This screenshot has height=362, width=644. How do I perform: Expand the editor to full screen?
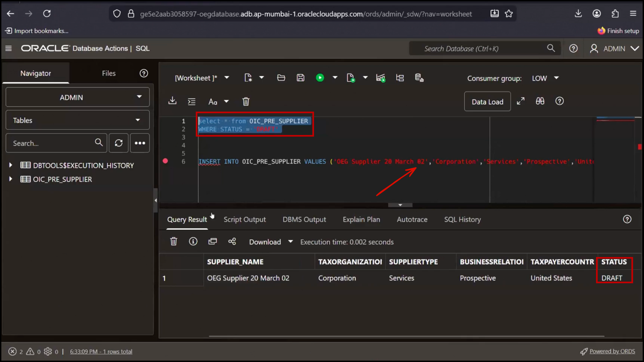pyautogui.click(x=521, y=101)
